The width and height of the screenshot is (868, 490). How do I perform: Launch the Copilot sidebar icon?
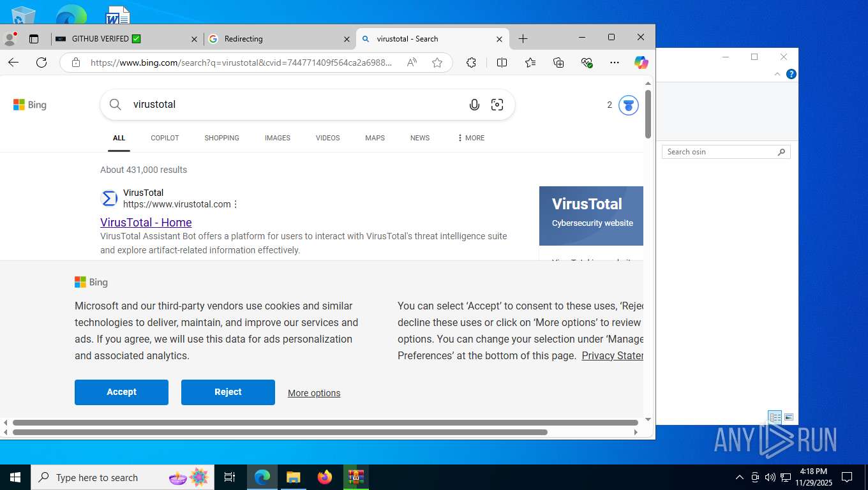pos(641,63)
